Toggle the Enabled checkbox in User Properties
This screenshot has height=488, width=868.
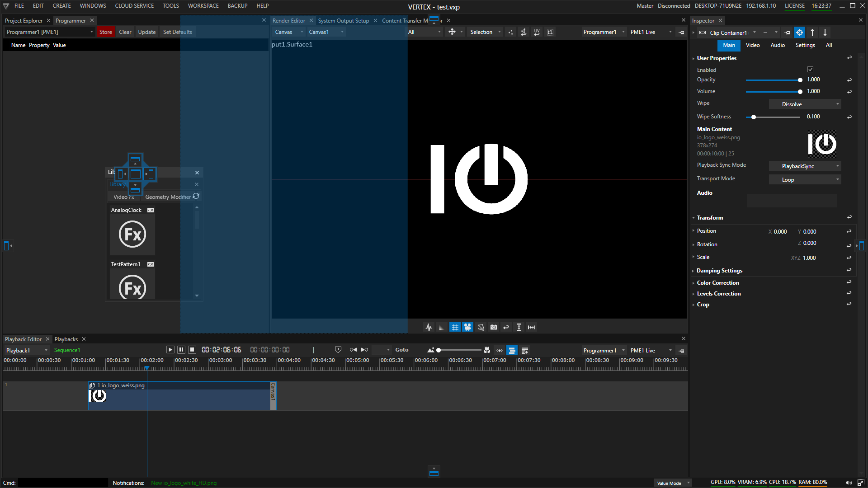pyautogui.click(x=811, y=70)
